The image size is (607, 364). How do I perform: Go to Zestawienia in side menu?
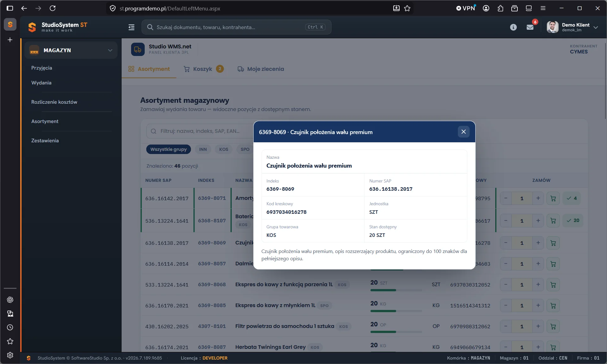pyautogui.click(x=45, y=140)
